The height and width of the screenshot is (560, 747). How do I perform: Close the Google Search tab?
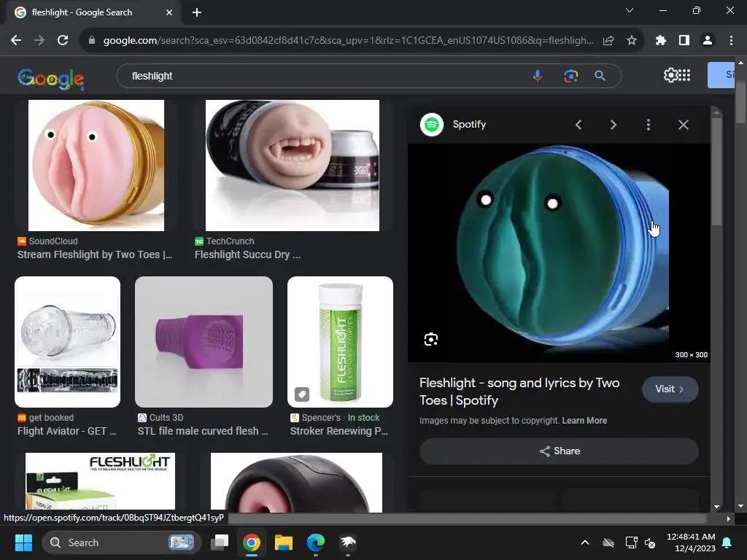tap(169, 12)
